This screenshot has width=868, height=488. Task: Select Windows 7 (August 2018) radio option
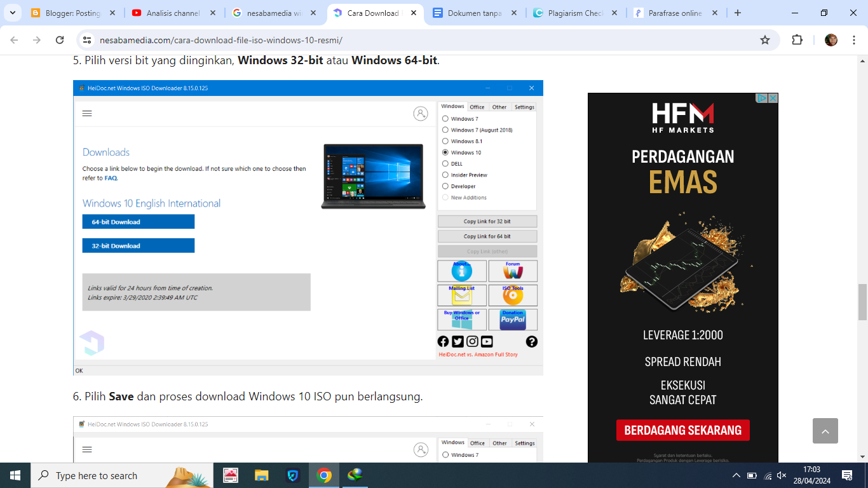click(445, 130)
